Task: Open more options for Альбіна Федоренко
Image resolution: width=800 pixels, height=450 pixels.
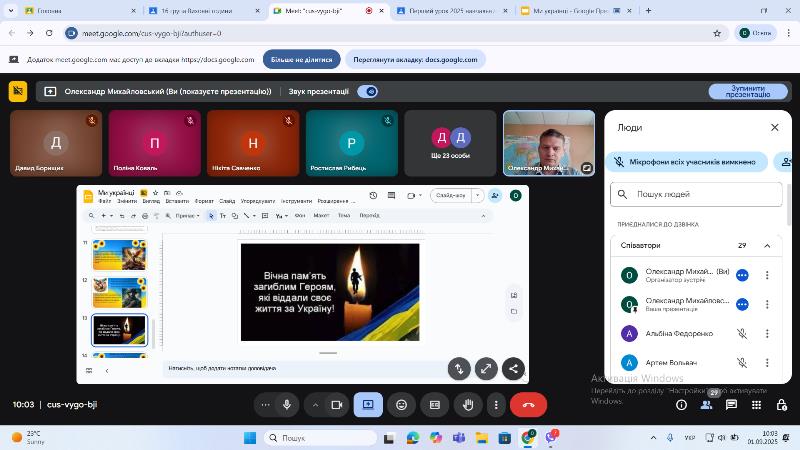Action: (767, 334)
